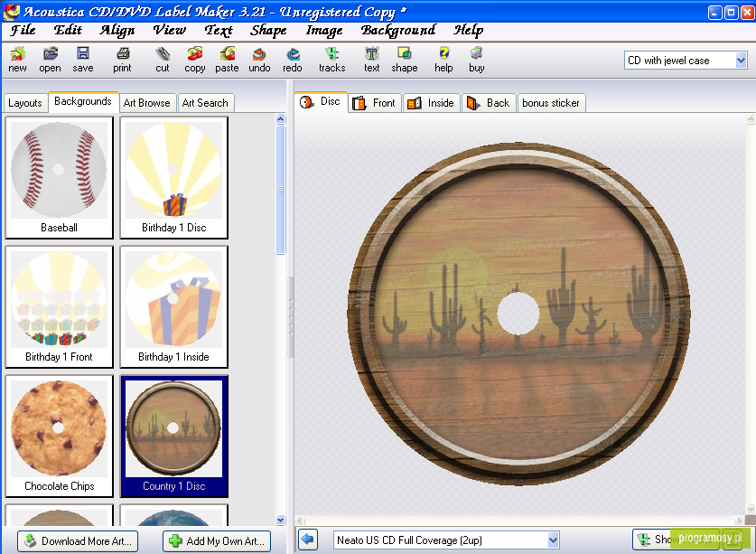Click the backgrounds list scroll-up arrow
Image resolution: width=756 pixels, height=554 pixels.
pos(281,118)
